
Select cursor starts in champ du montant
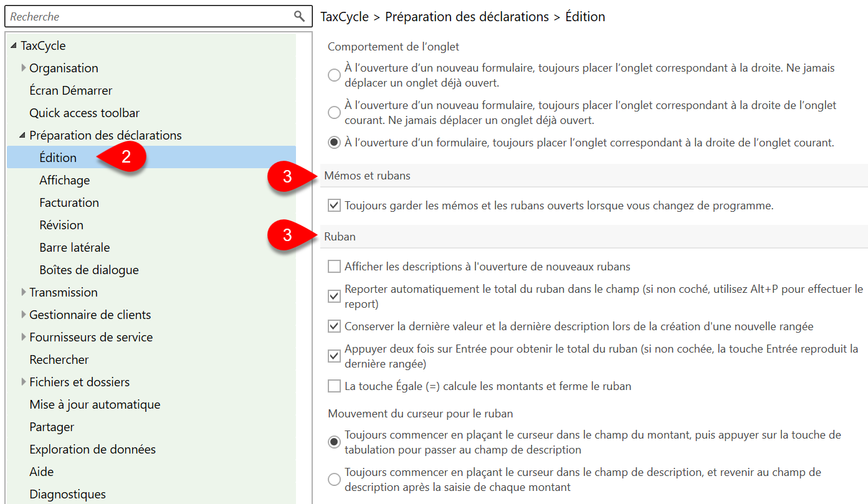(x=334, y=442)
